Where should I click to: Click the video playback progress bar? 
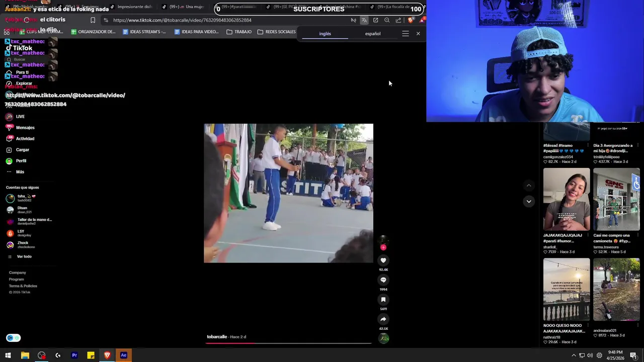pyautogui.click(x=289, y=343)
